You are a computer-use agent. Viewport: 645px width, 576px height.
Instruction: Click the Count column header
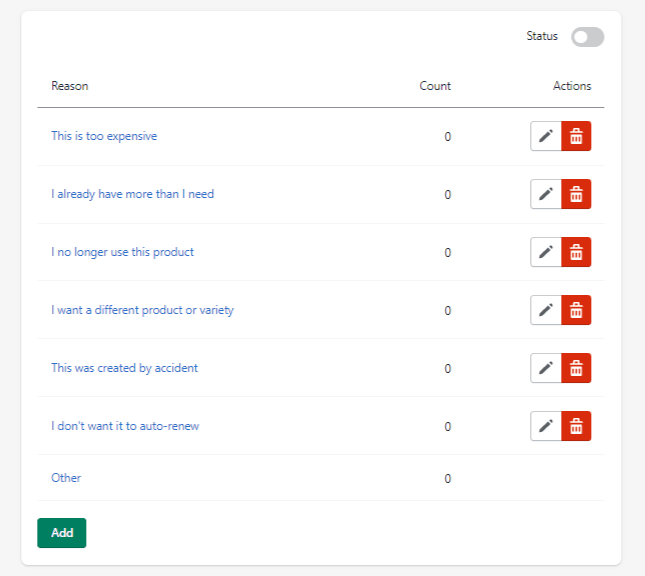tap(435, 86)
